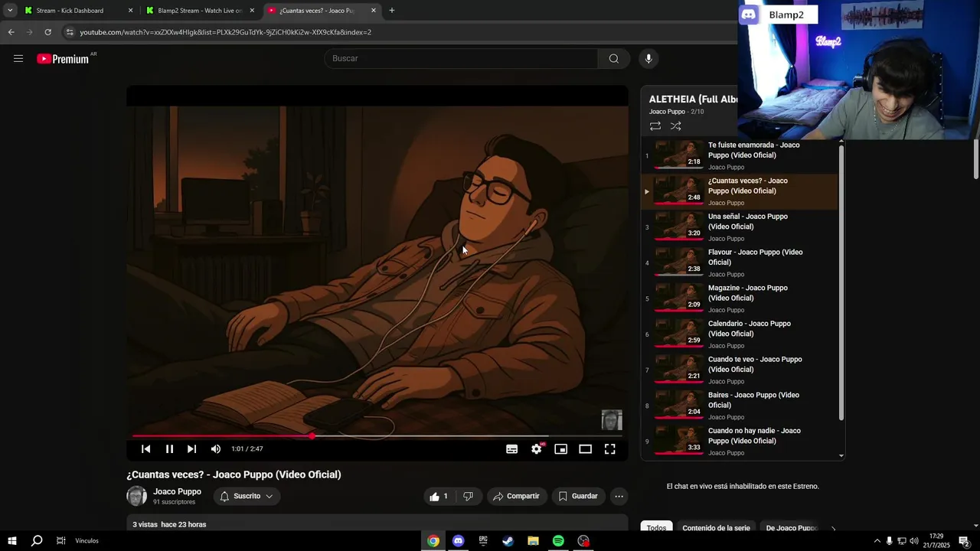Like the video with thumbs up
Viewport: 980px width, 551px height.
pyautogui.click(x=439, y=496)
